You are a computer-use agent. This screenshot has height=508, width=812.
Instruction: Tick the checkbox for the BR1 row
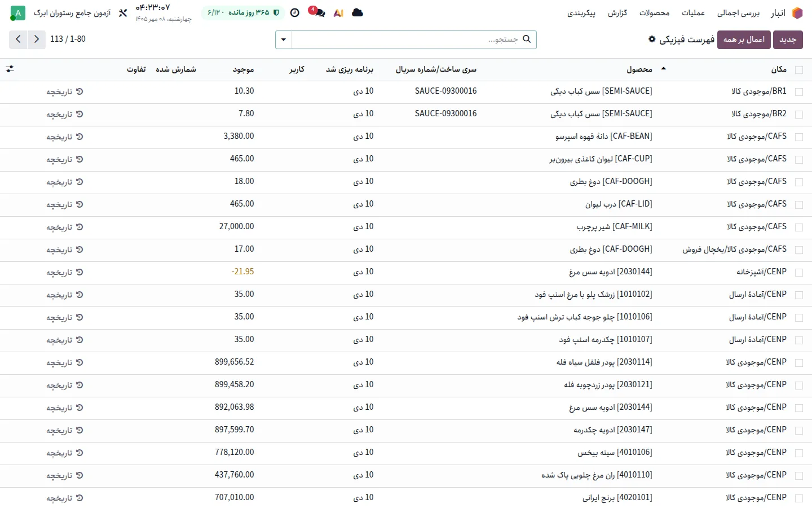798,92
